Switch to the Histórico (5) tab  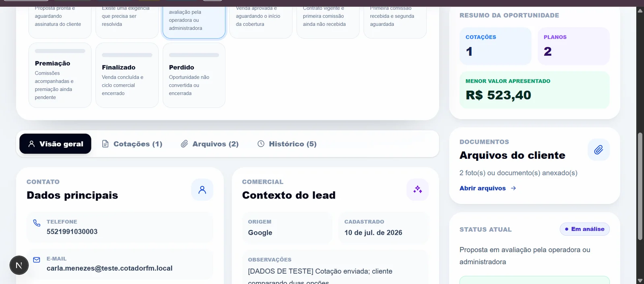click(287, 144)
